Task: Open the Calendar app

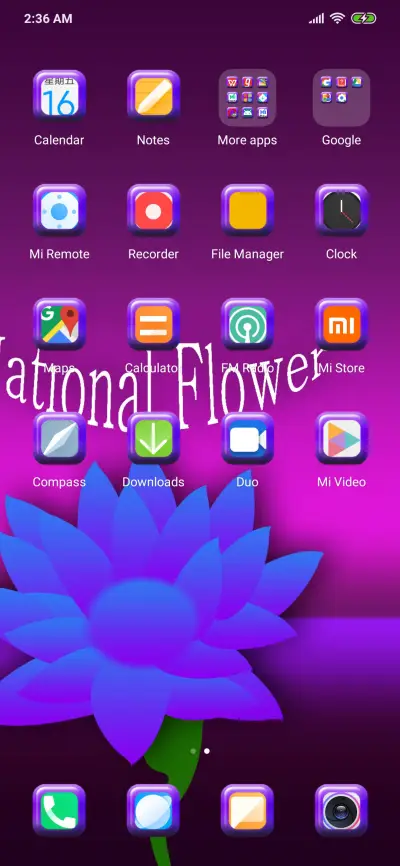Action: tap(59, 97)
